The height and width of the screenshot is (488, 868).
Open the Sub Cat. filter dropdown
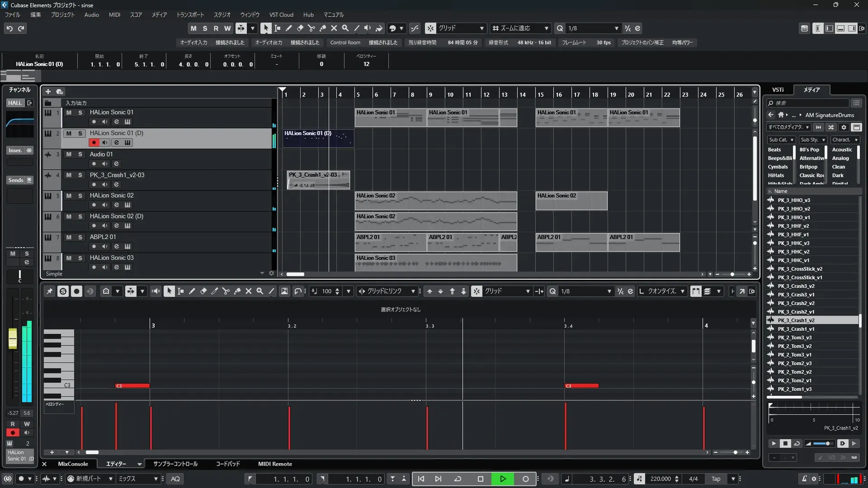coord(781,140)
